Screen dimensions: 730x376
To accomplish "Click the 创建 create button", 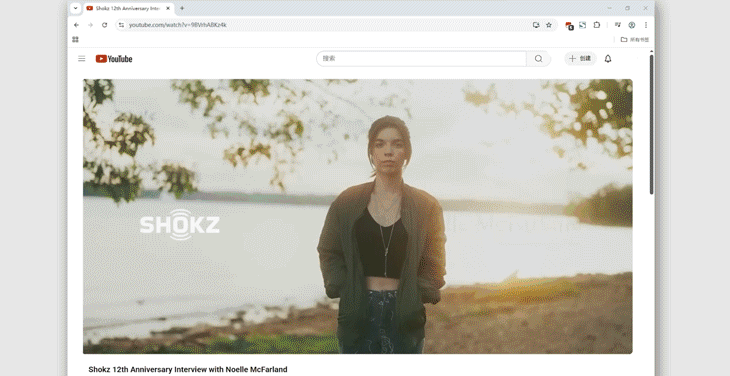I will pyautogui.click(x=580, y=59).
